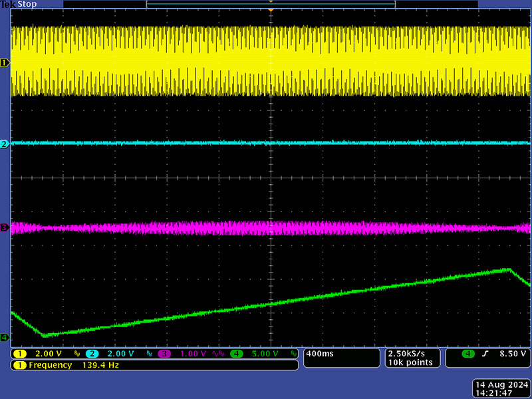Click channel 4 scale 5.00 V readout
Screen dimensions: 532x399
(x=265, y=354)
